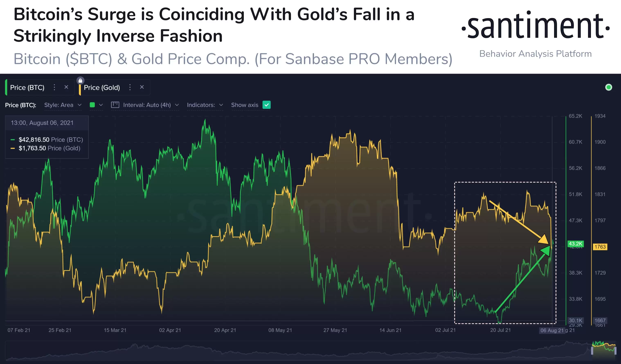
Task: Click the 06 Aug 21 date marker
Action: [552, 330]
